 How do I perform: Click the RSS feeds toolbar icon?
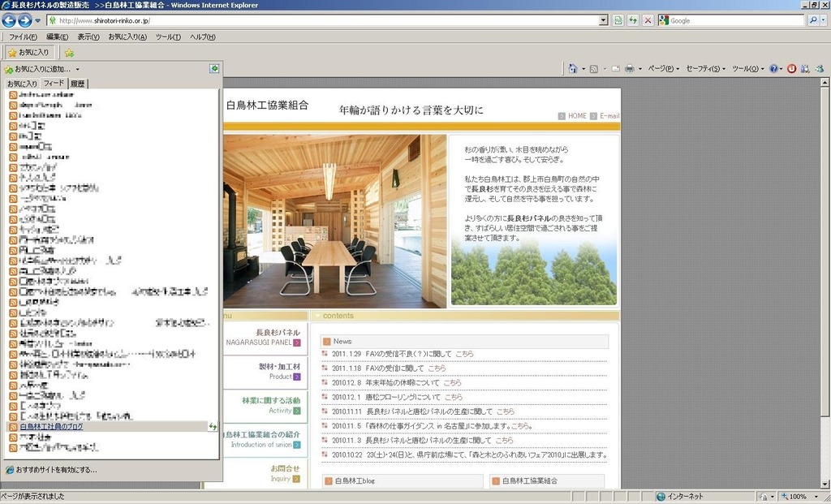[594, 69]
